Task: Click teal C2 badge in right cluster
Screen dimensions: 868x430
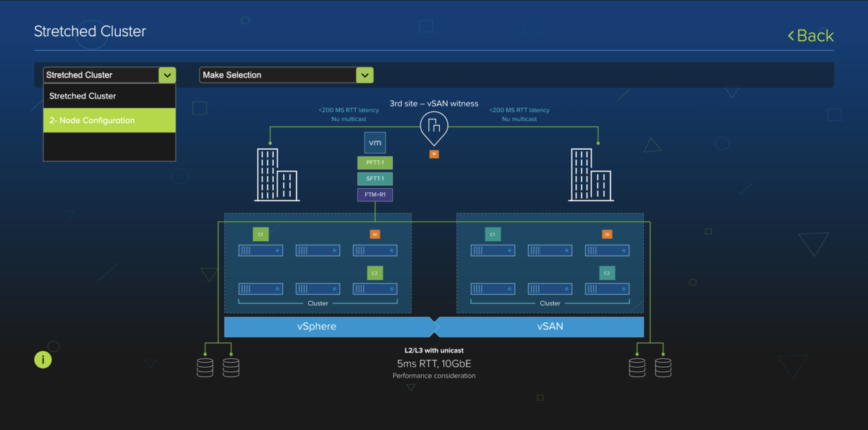Action: coord(607,273)
